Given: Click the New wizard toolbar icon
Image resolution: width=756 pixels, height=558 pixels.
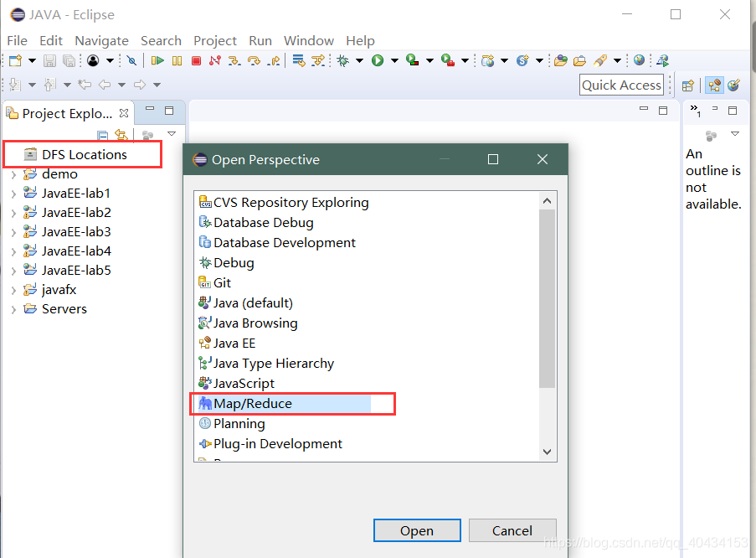Looking at the screenshot, I should click(x=15, y=60).
